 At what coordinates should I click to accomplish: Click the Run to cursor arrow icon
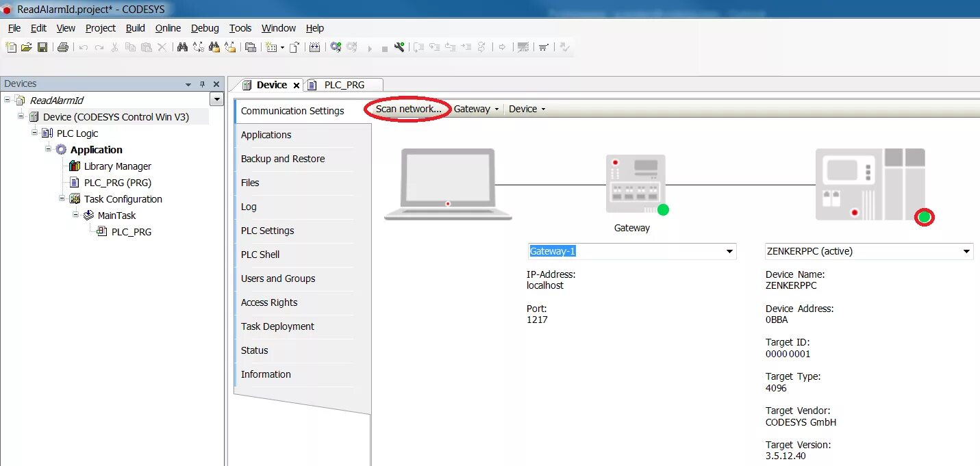coord(466,47)
